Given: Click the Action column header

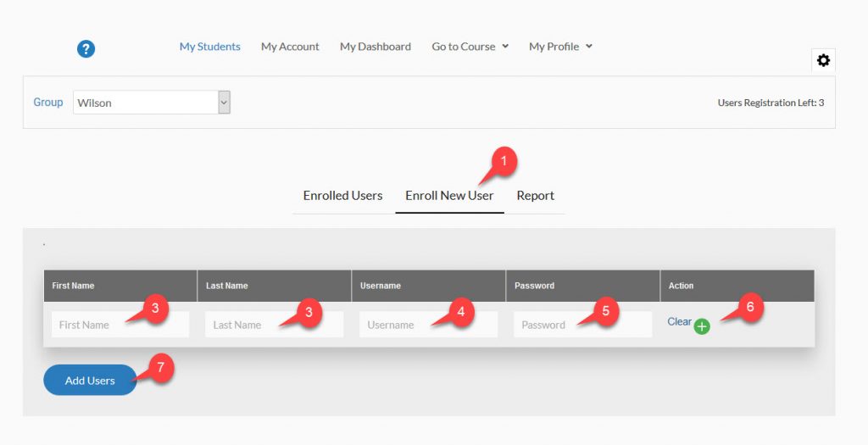Looking at the screenshot, I should [737, 286].
